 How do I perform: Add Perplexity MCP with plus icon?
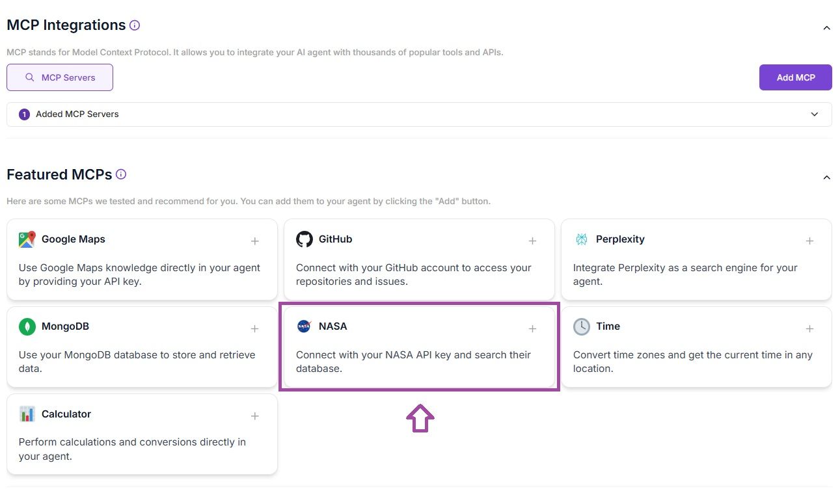[809, 241]
